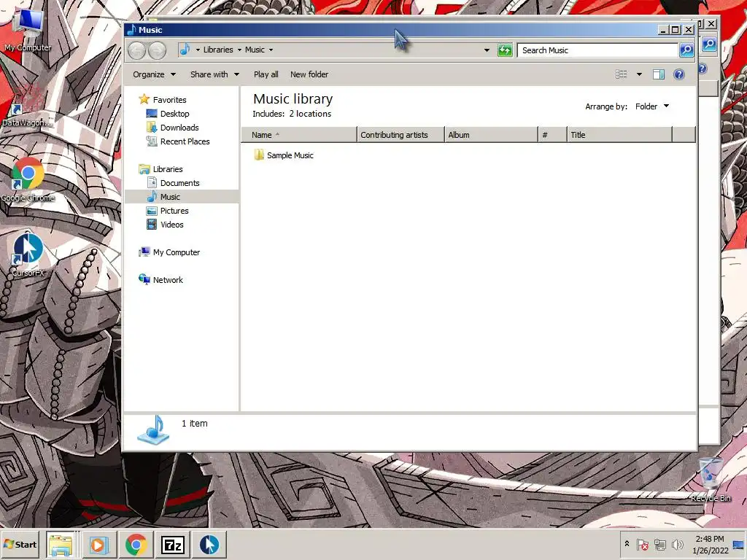Open the Arrange by Folder dropdown
Viewport: 747px width, 560px height.
pyautogui.click(x=651, y=106)
